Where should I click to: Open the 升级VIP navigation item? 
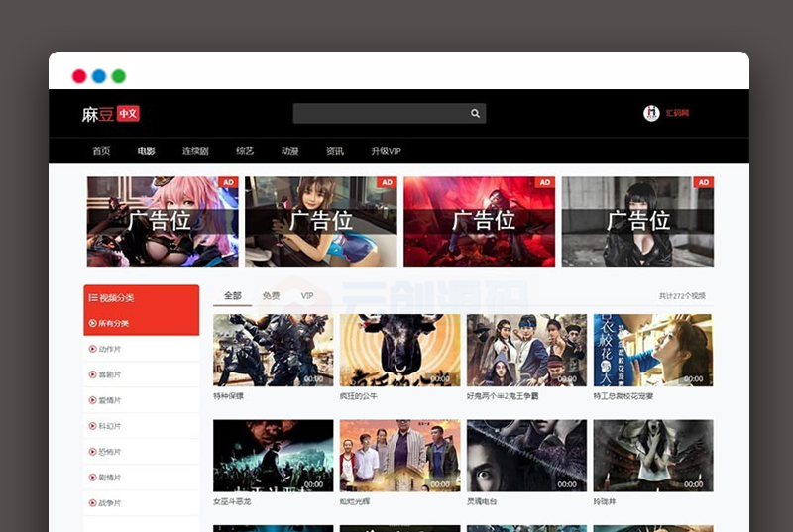[x=386, y=151]
